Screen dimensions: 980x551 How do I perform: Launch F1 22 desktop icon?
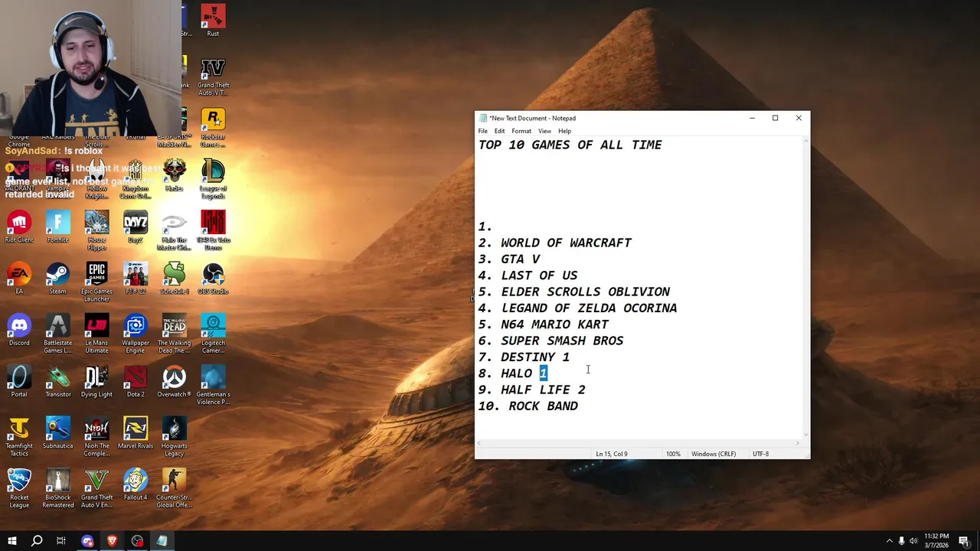[x=136, y=279]
